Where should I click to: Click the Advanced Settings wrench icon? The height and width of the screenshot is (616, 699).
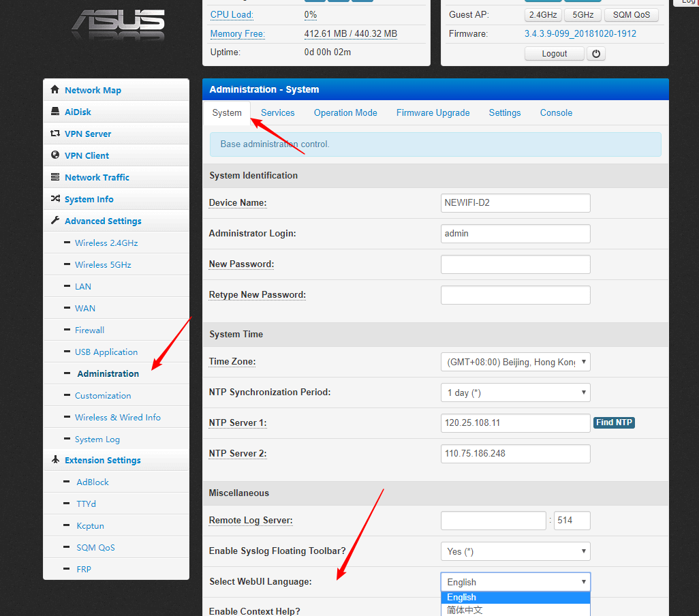[55, 221]
